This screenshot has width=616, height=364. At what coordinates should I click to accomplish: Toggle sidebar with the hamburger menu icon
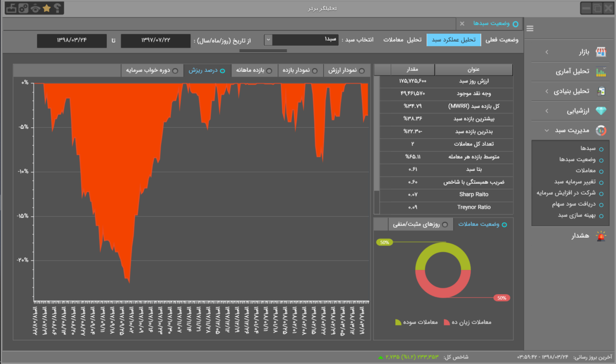click(530, 29)
